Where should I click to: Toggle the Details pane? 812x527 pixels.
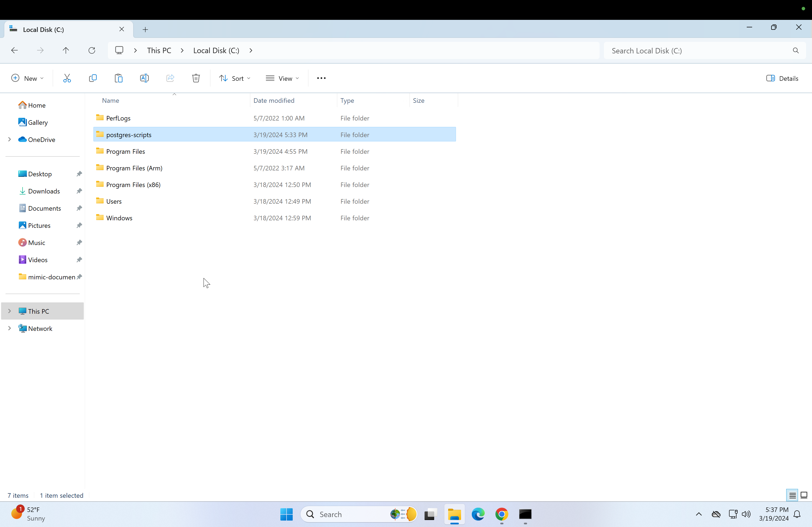point(782,78)
